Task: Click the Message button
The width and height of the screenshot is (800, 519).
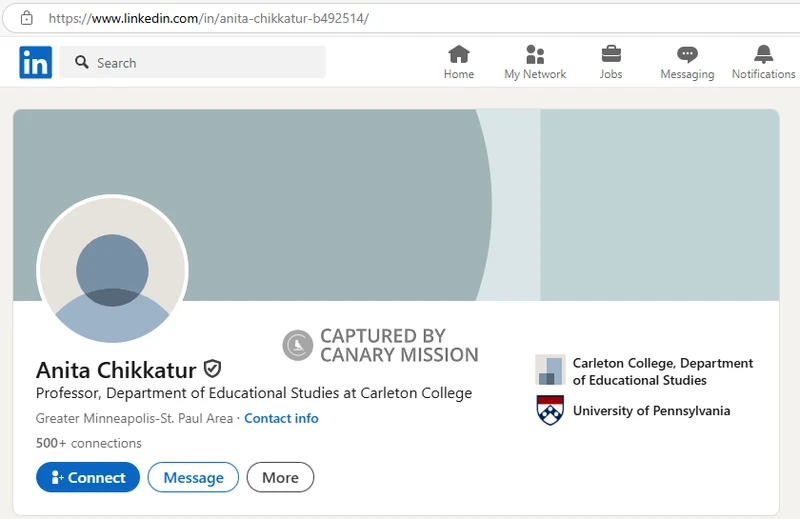Action: click(193, 477)
